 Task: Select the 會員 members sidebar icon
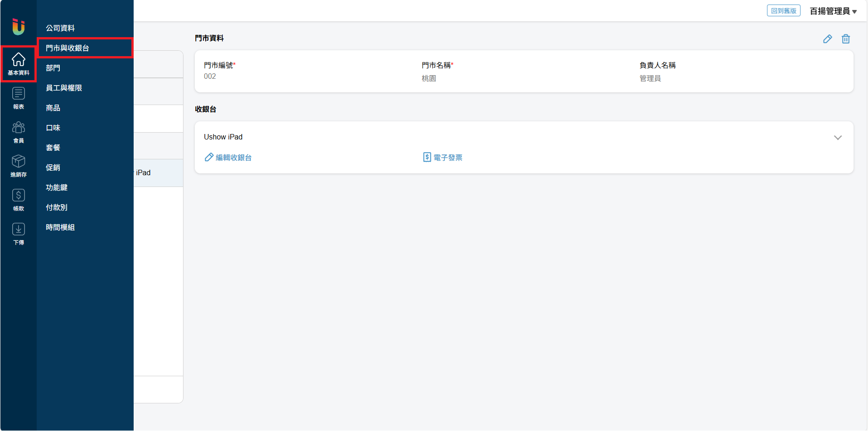(x=19, y=132)
